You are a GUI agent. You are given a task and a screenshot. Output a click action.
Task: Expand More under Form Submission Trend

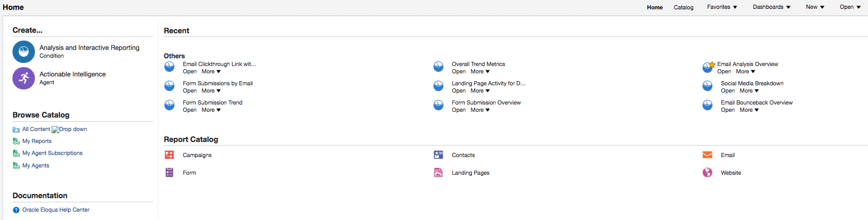click(x=211, y=110)
